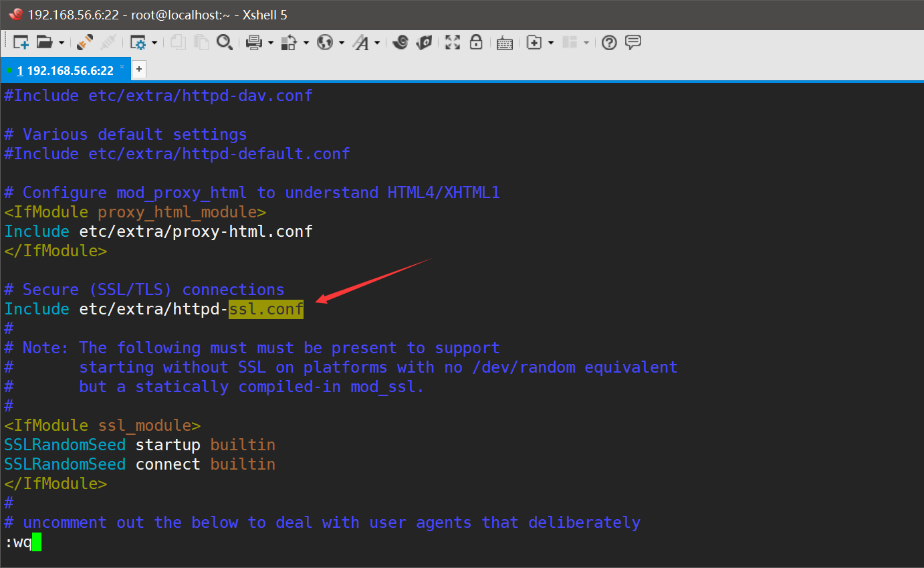Add a new tab with plus button
This screenshot has width=924, height=568.
(139, 69)
